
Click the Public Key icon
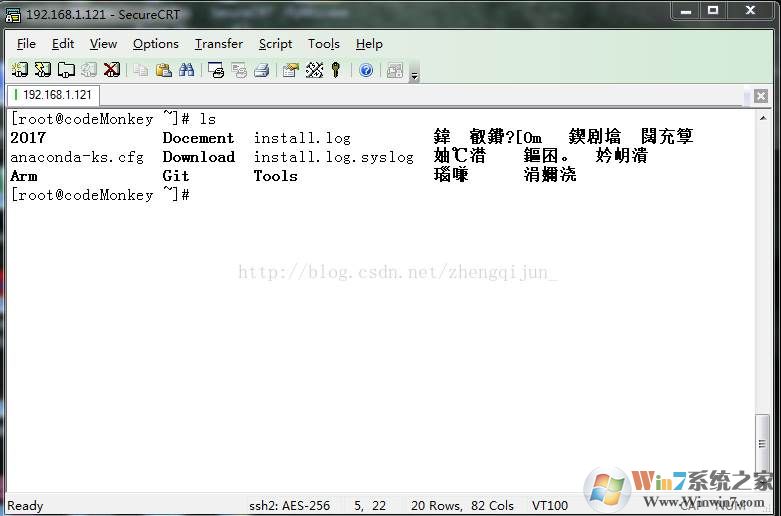(336, 70)
